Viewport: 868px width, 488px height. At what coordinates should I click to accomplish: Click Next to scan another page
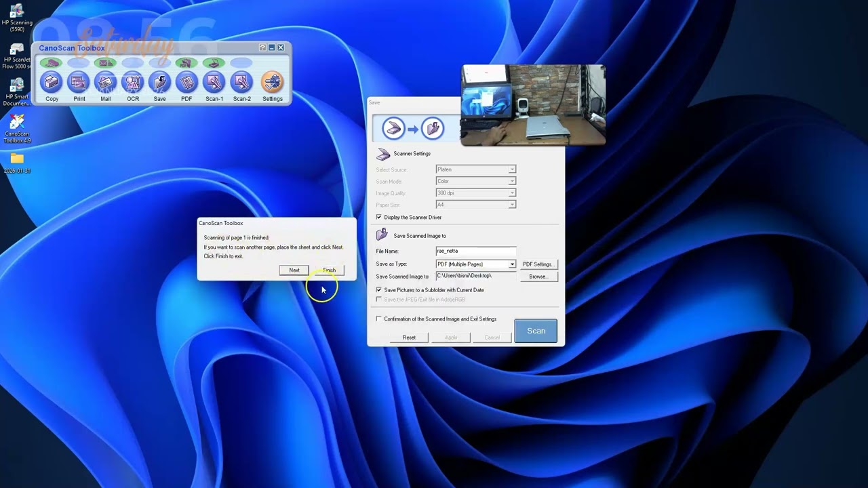click(294, 270)
